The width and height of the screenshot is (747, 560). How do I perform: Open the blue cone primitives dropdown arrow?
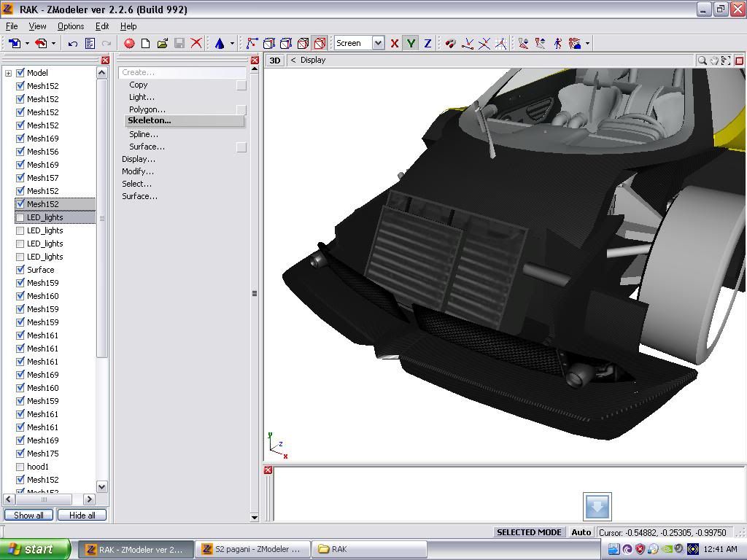(x=232, y=44)
